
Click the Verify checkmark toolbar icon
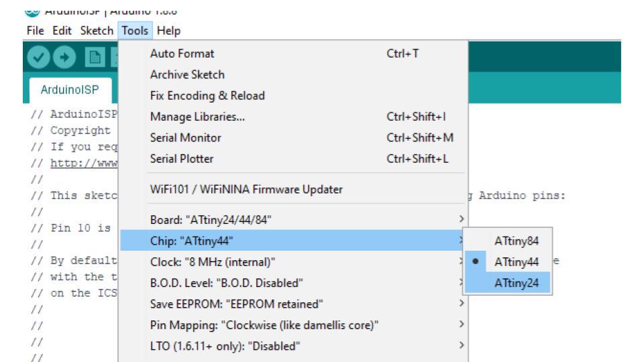(38, 57)
